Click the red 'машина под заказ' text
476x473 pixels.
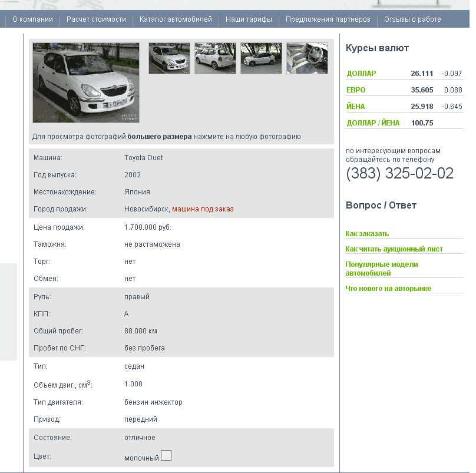point(203,209)
